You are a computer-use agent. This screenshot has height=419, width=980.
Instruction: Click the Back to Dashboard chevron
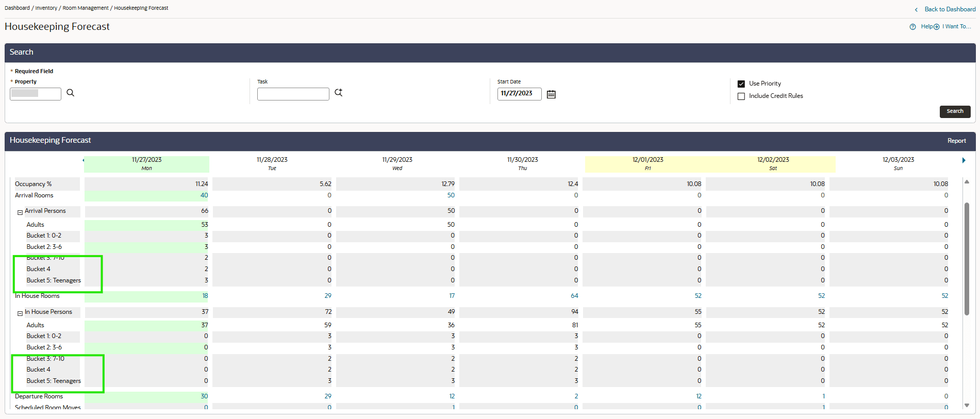pyautogui.click(x=916, y=10)
